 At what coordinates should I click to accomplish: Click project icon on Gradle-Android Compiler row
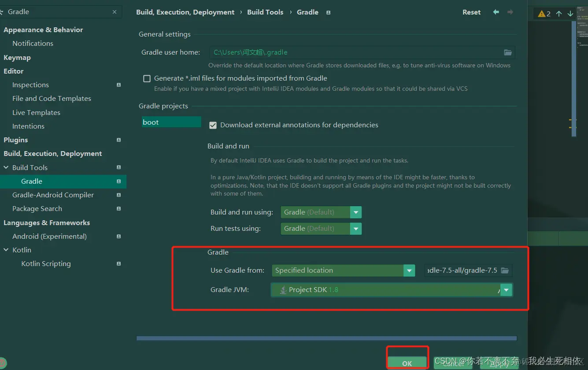118,195
